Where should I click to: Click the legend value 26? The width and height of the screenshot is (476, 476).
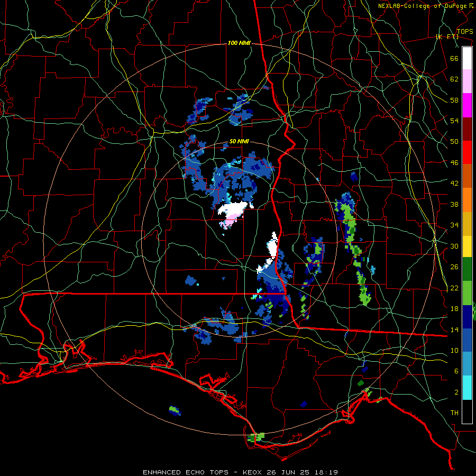454,267
